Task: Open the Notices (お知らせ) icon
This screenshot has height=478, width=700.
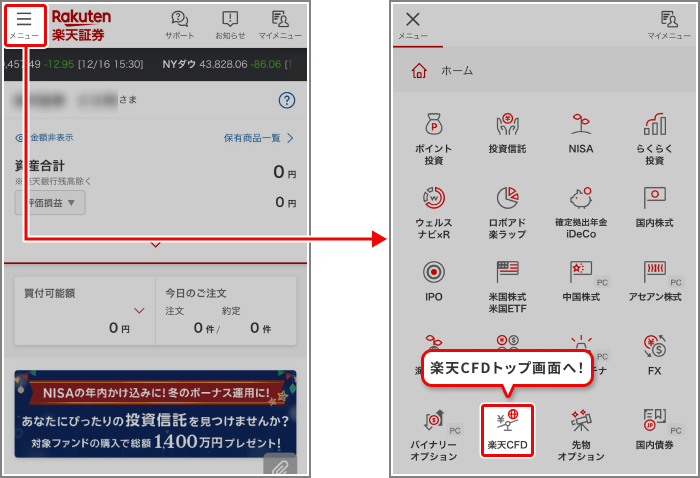Action: (x=230, y=25)
